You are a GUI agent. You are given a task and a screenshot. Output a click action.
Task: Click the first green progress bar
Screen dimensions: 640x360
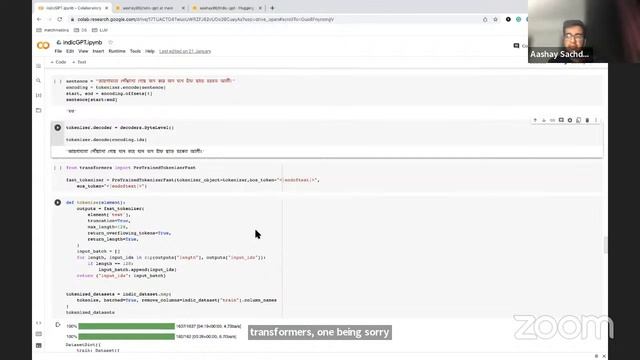coord(126,326)
